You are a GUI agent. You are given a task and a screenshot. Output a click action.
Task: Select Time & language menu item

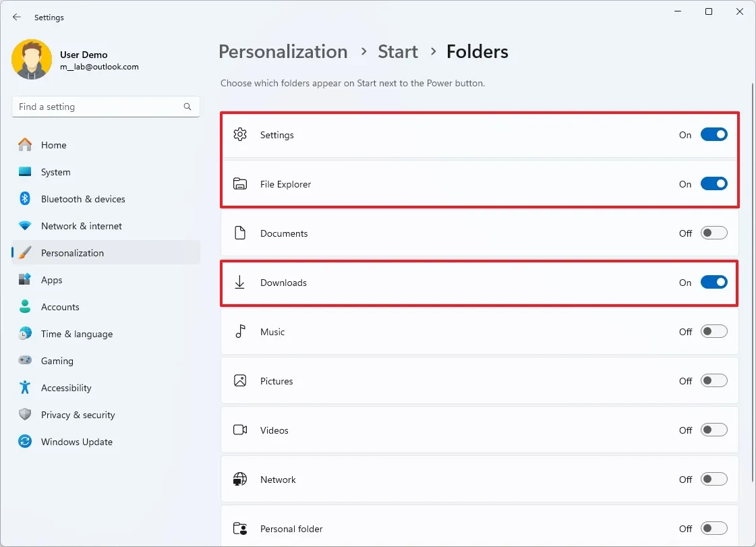click(x=77, y=334)
